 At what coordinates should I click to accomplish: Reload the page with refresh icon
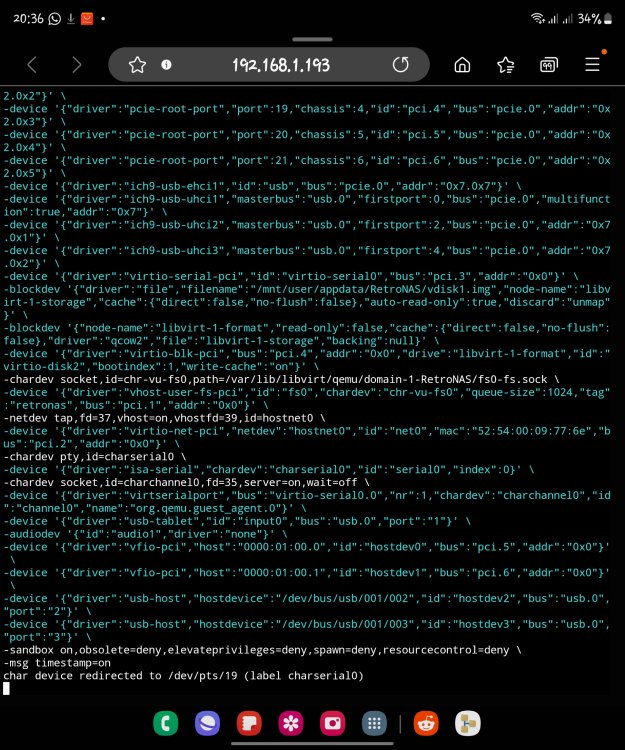click(x=401, y=65)
